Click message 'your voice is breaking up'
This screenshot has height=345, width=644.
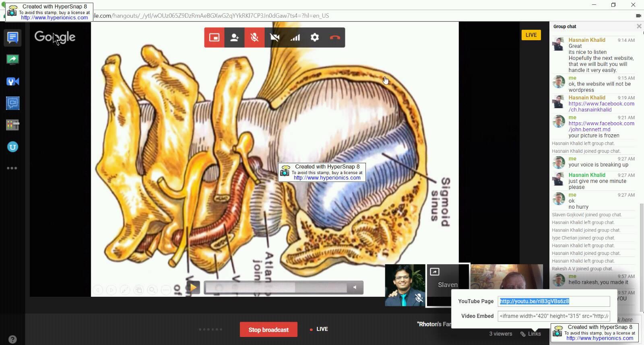coord(598,165)
